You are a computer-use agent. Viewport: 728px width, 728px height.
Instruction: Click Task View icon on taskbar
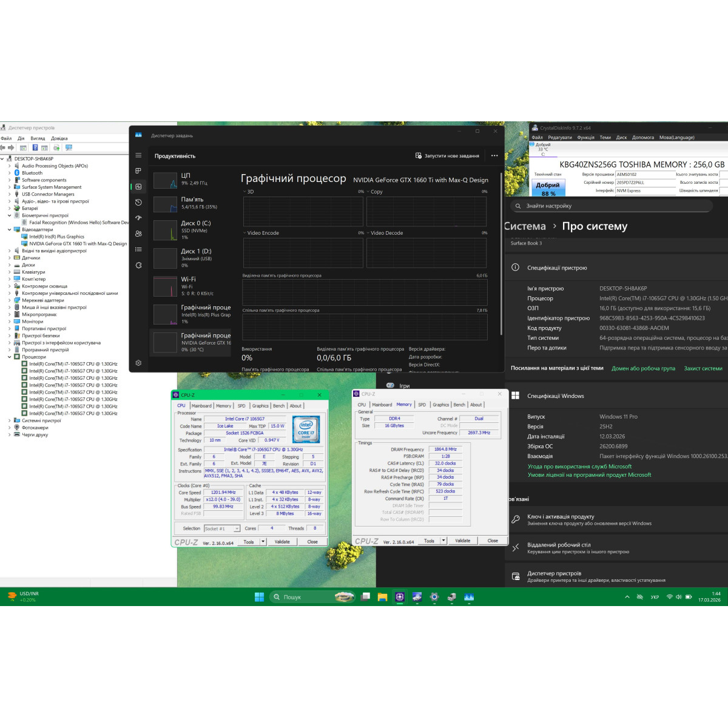[365, 597]
